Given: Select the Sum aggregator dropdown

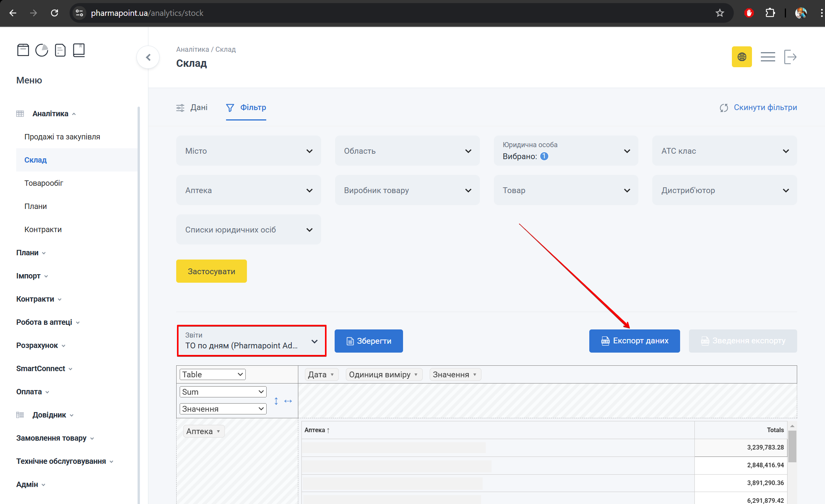Looking at the screenshot, I should [x=223, y=392].
